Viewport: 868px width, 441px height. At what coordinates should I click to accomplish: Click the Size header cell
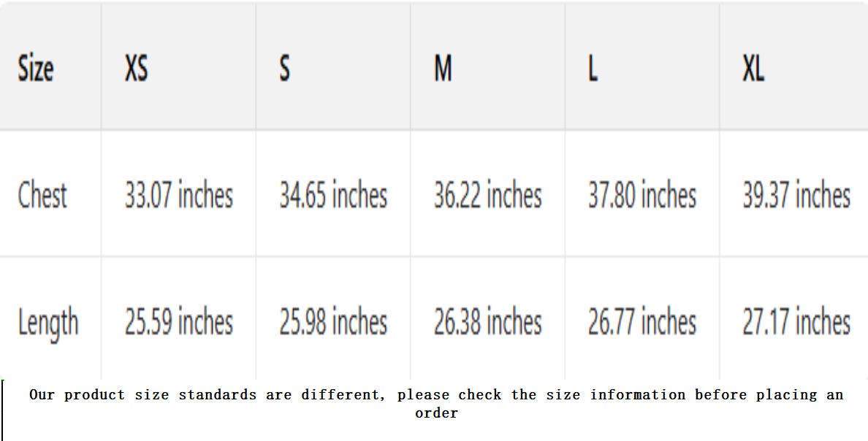point(36,69)
